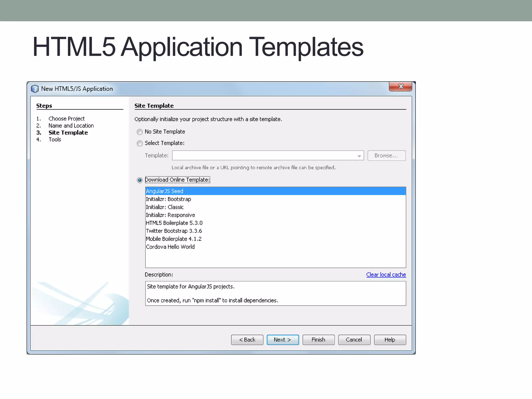This screenshot has height=399, width=532.
Task: Open Help for this wizard
Action: (390, 340)
